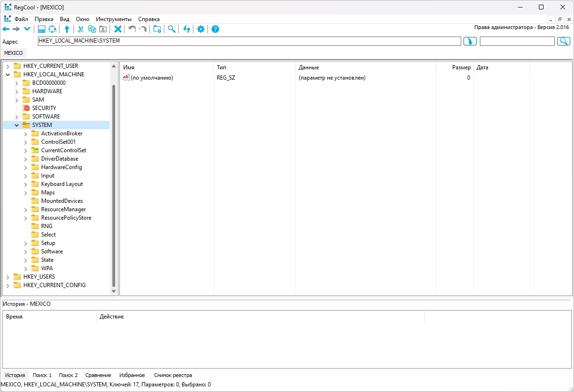Open the Справка menu
Image resolution: width=574 pixels, height=392 pixels.
click(149, 19)
